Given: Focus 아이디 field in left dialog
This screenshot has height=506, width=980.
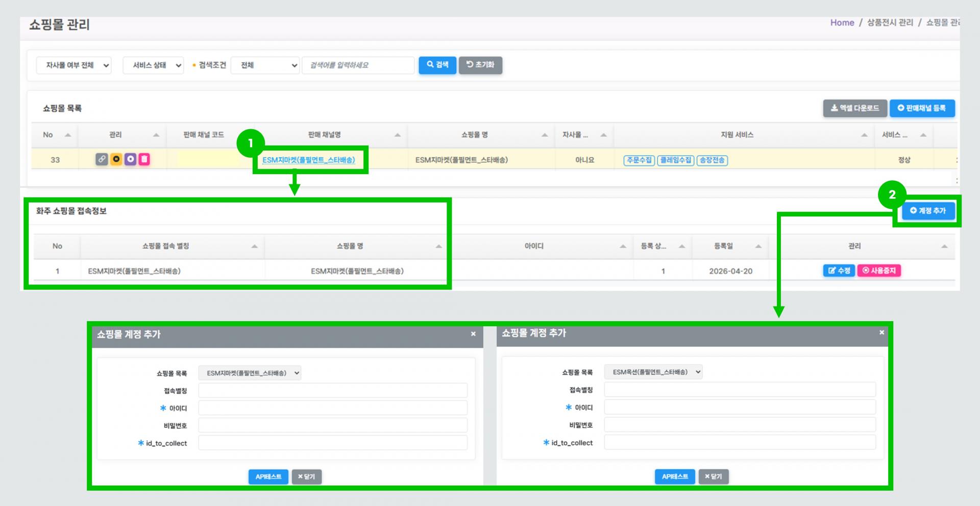Looking at the screenshot, I should pos(333,408).
